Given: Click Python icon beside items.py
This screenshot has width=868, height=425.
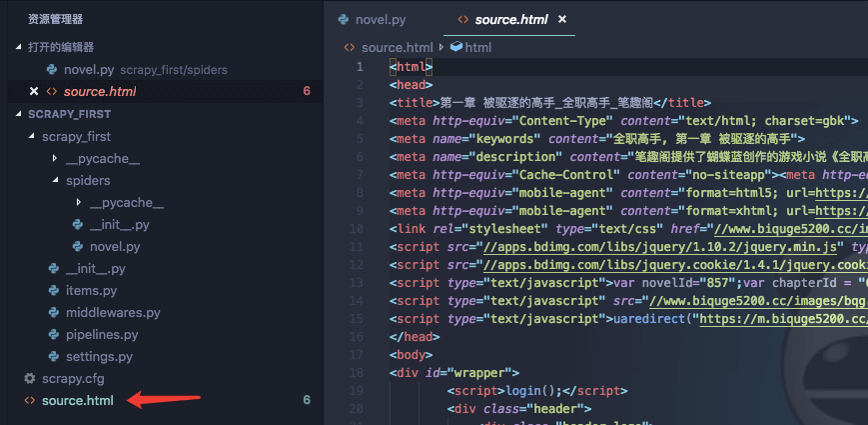Looking at the screenshot, I should (54, 290).
